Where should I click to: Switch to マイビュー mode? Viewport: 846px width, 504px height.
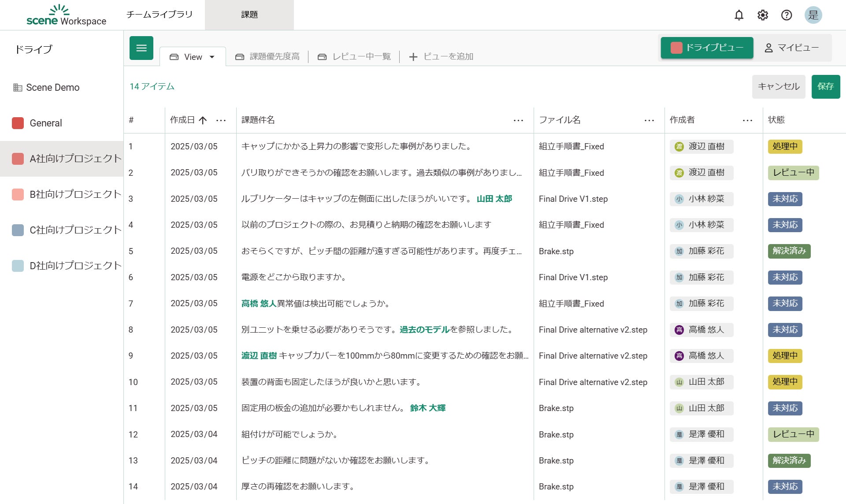pos(792,48)
